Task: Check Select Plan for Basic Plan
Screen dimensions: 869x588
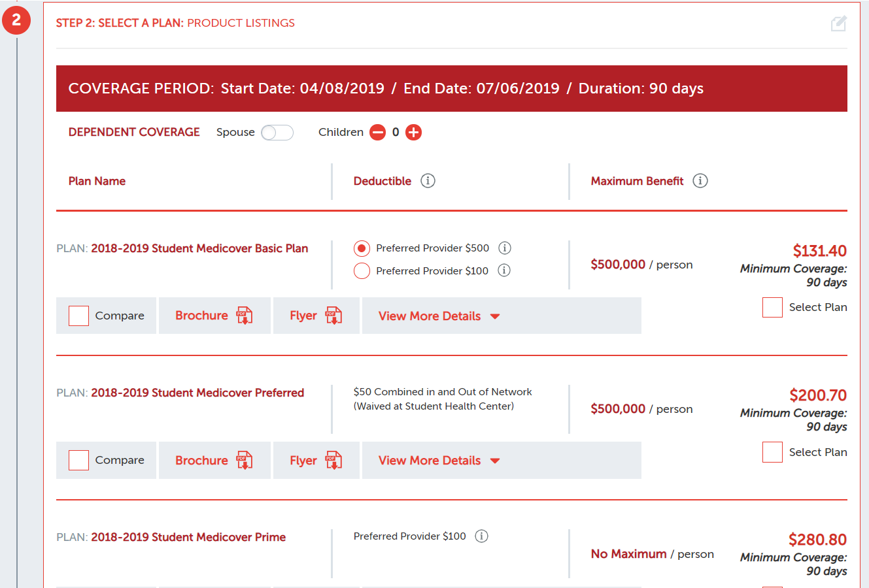Action: (x=772, y=307)
